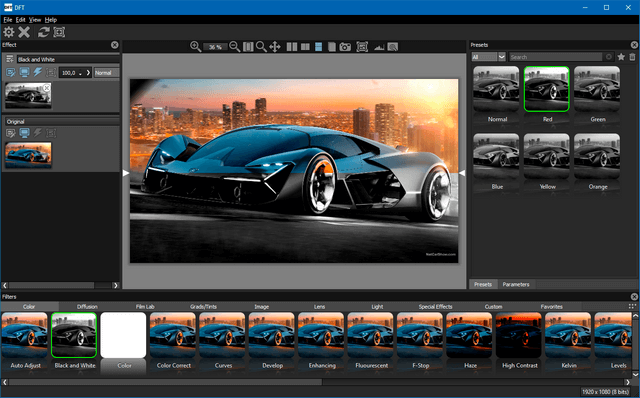Open the Light filter tab
Viewport: 640px width, 398px height.
(377, 307)
